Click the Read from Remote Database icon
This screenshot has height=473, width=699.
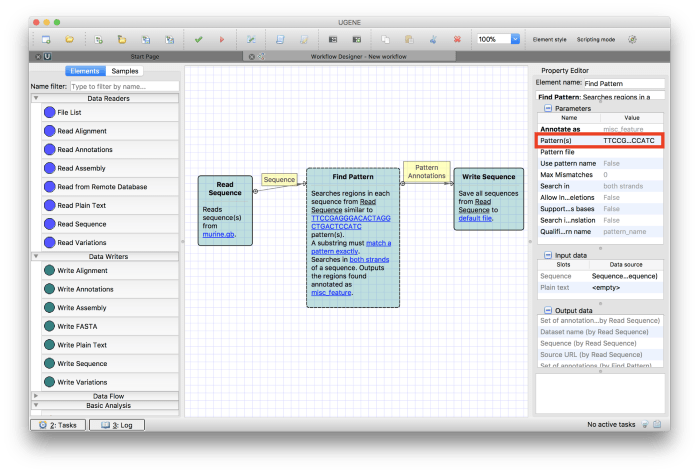(x=49, y=187)
